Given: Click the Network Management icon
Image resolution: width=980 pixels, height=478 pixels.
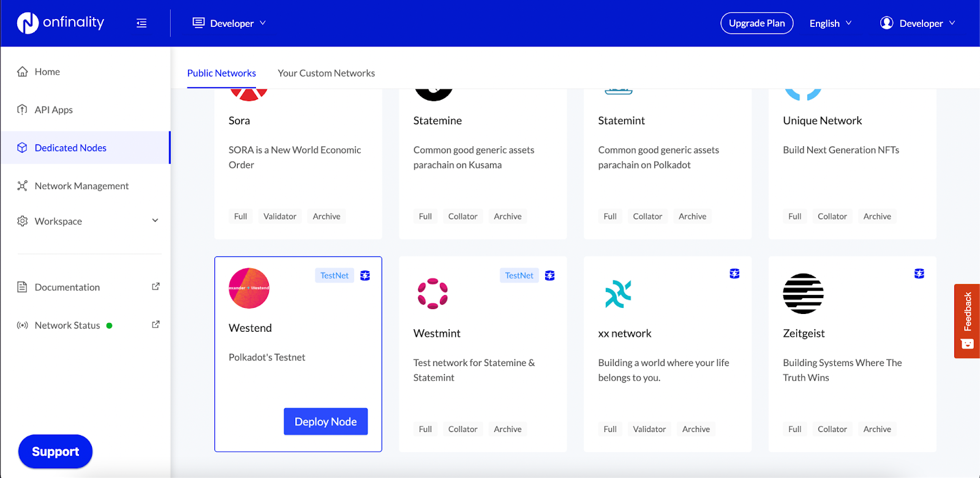Looking at the screenshot, I should click(x=23, y=185).
